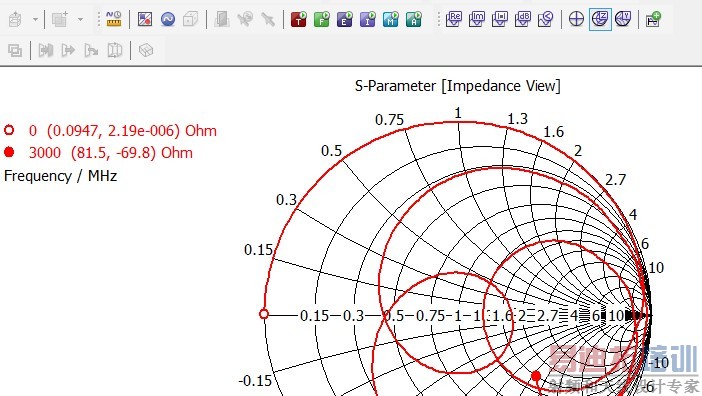The image size is (702, 396).
Task: Start the Integral Equation solver (purple I)
Action: [368, 19]
